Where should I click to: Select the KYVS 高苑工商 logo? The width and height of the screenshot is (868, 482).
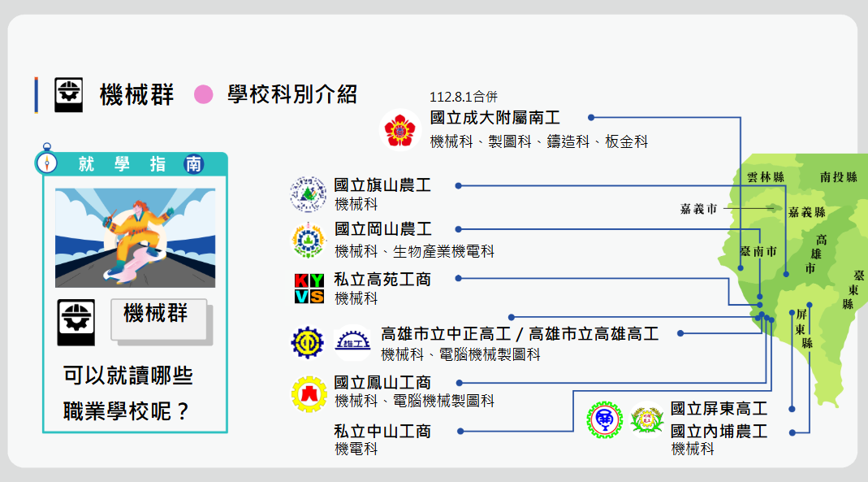(309, 288)
